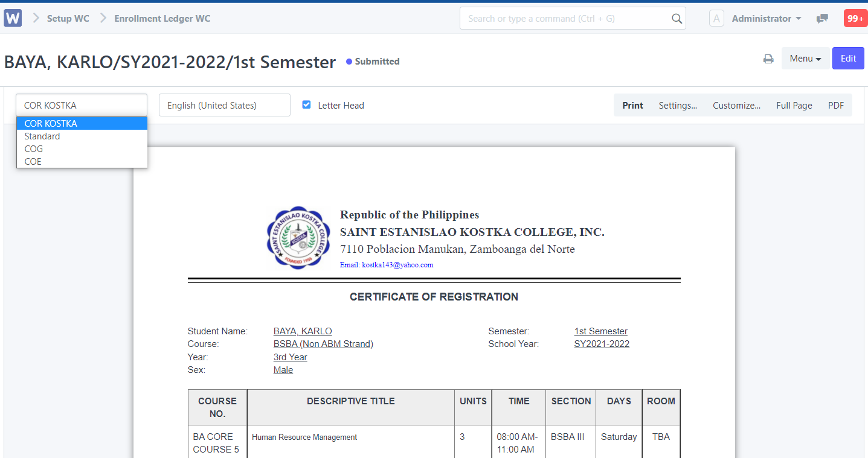Open the Administrator user menu
The width and height of the screenshot is (868, 458).
[766, 19]
